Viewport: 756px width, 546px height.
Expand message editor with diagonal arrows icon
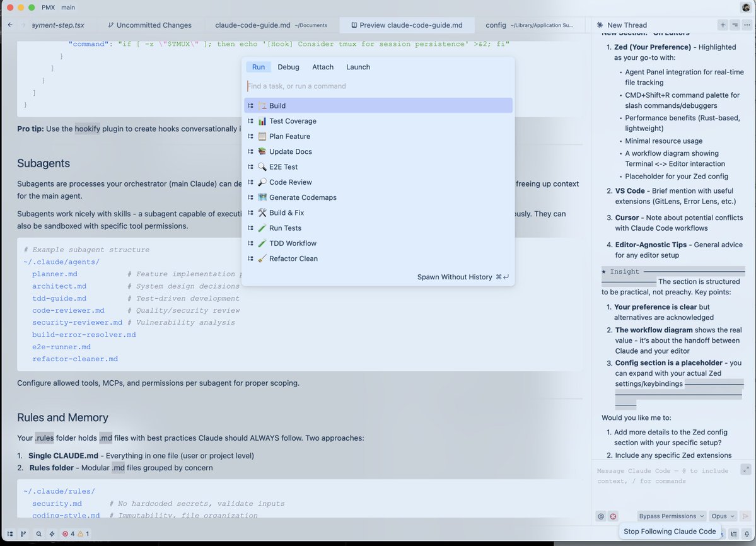[746, 469]
